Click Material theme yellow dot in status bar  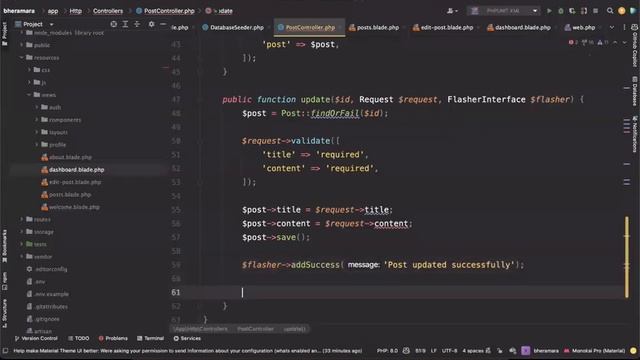[633, 351]
